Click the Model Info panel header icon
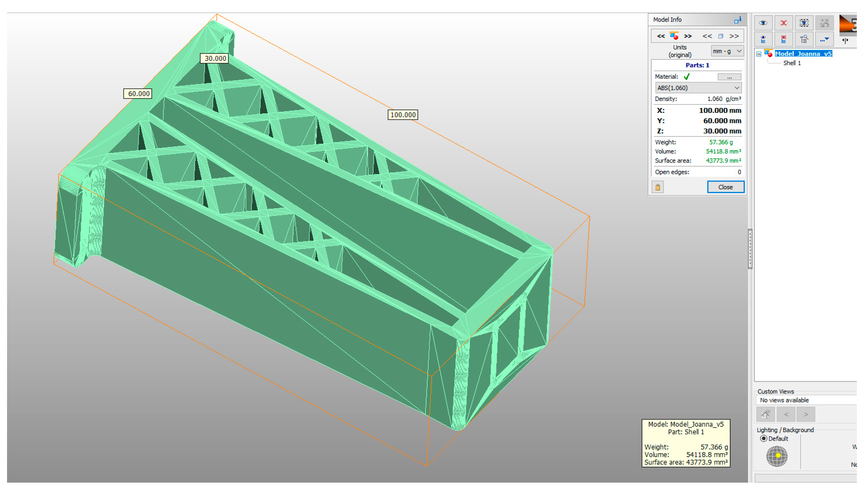This screenshot has height=492, width=868. coord(737,20)
